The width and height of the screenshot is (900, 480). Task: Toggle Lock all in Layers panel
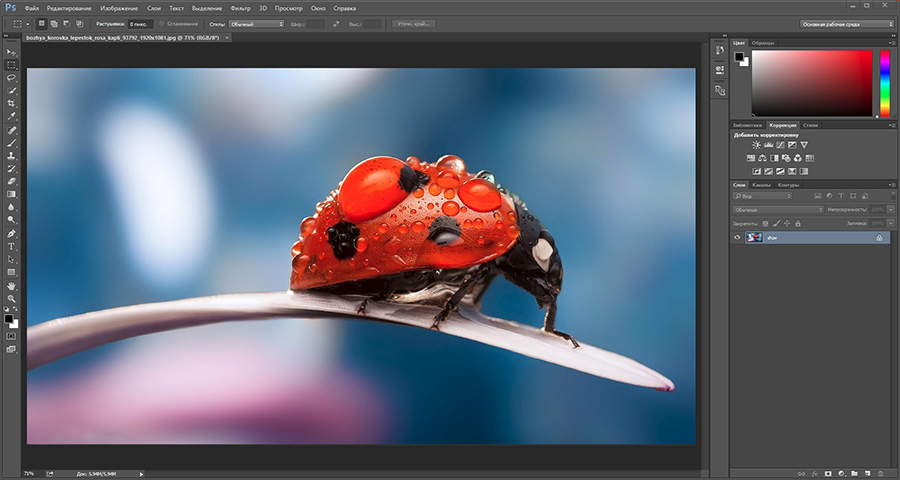(798, 223)
